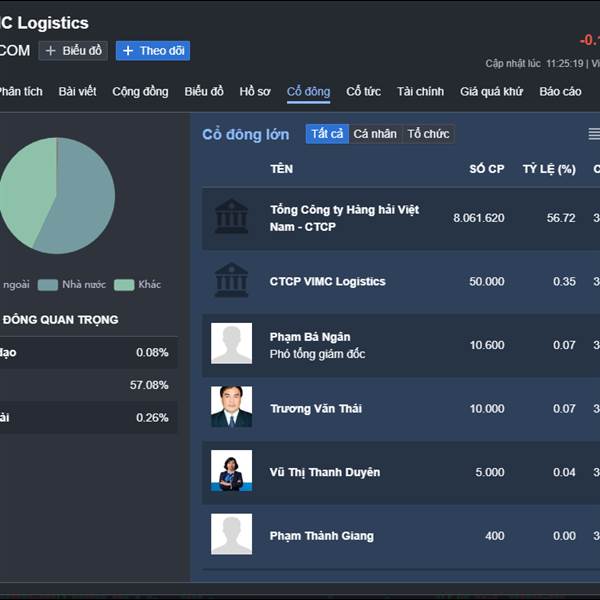Click share count 10.000

(x=487, y=409)
